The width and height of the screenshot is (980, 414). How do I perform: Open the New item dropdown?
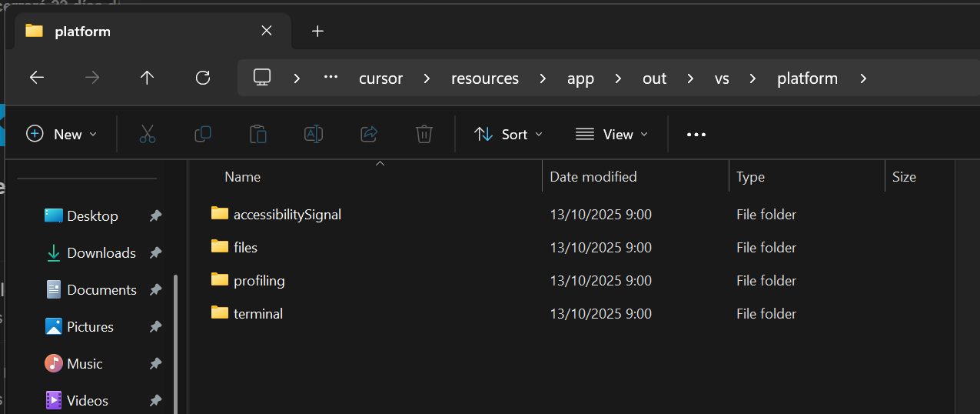click(62, 134)
